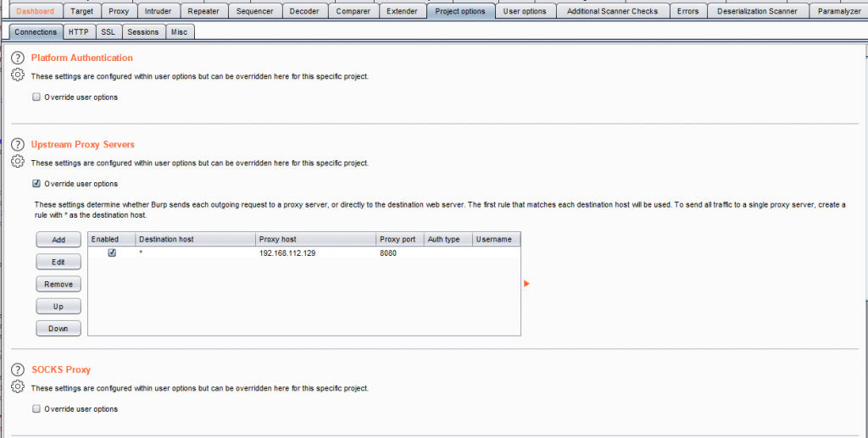Select the proxy host 192.168.112.129 table row
Viewport: 868px width, 438px height.
[288, 253]
